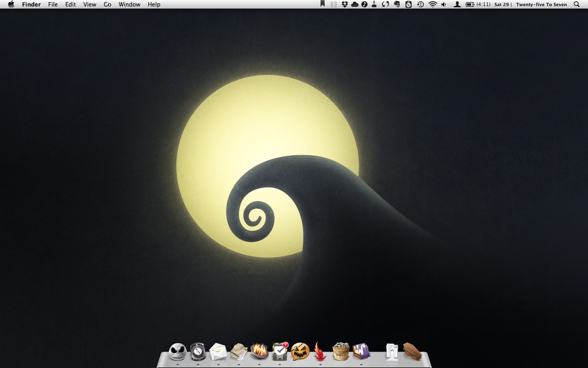Click the circular sync arrows menu bar icon
This screenshot has width=588, height=368.
pyautogui.click(x=385, y=4)
